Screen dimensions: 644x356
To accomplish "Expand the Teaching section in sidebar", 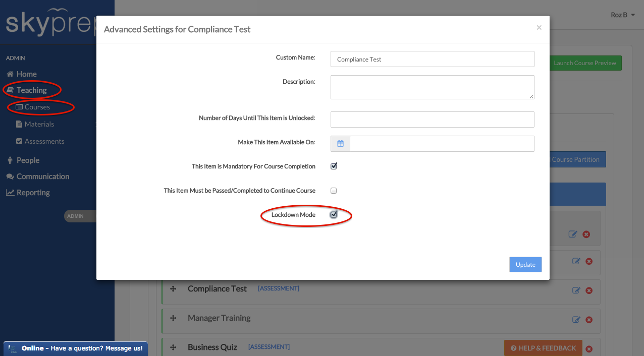I will (x=31, y=90).
